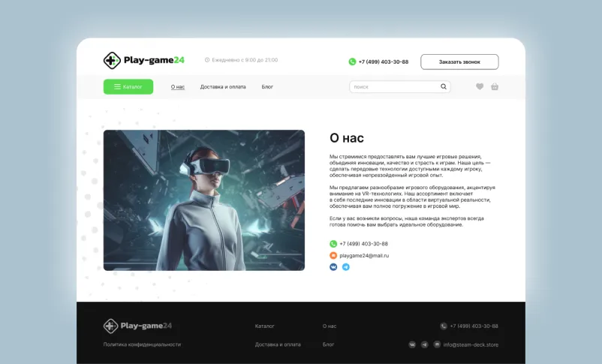
Task: Click the footer Play-game24 logo
Action: click(137, 326)
